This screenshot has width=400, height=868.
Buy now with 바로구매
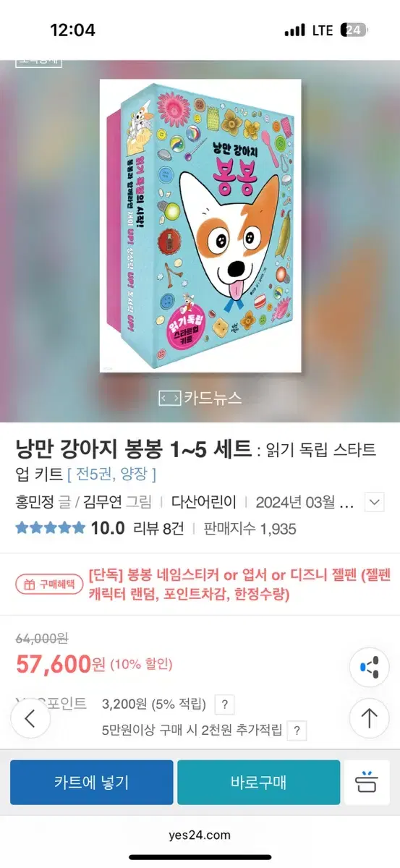tap(258, 782)
